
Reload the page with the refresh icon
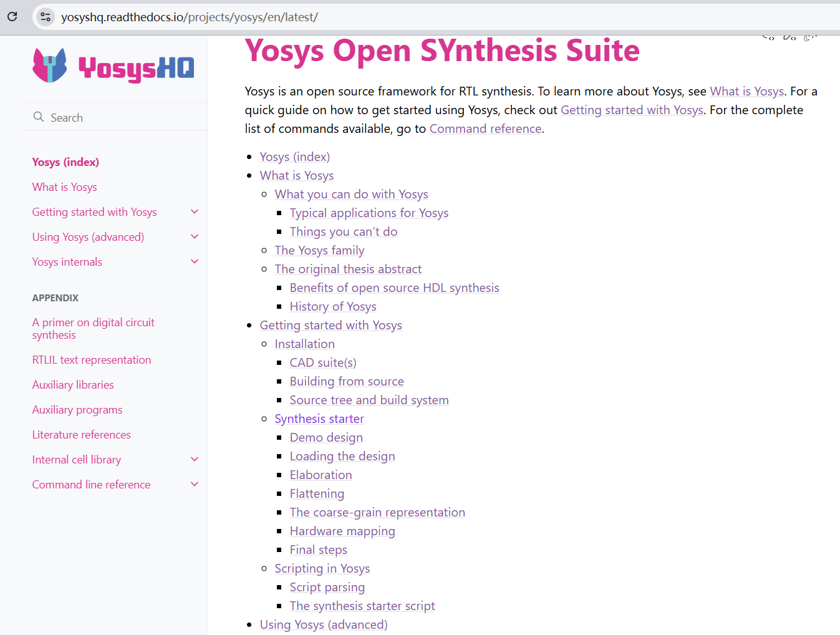click(x=12, y=17)
